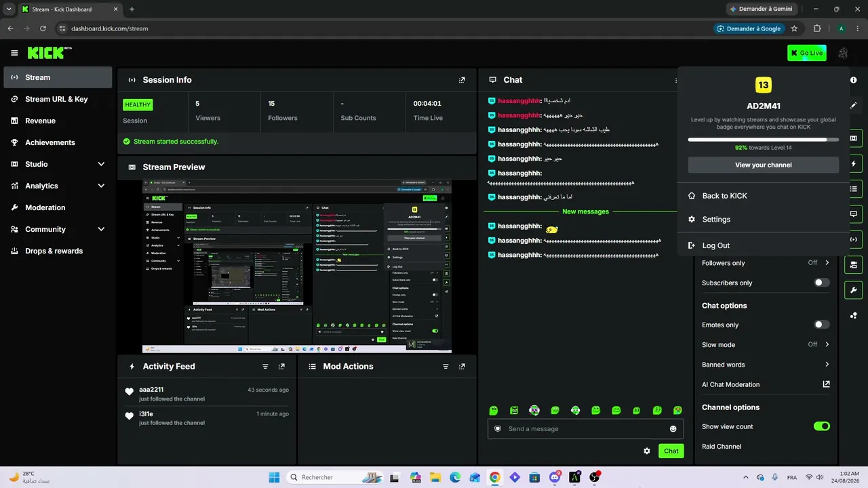Open the hamburger navigation menu
Viewport: 868px width, 488px height.
tap(14, 53)
